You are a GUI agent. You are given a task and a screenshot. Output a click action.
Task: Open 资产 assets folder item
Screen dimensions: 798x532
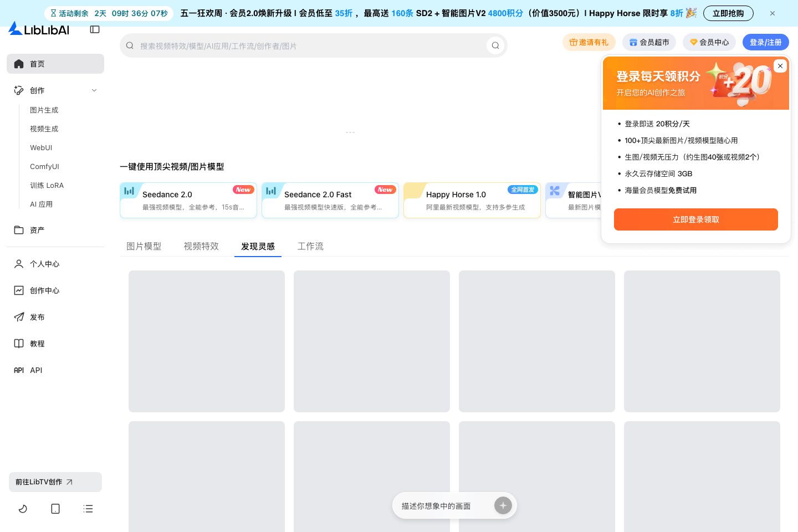click(x=55, y=230)
